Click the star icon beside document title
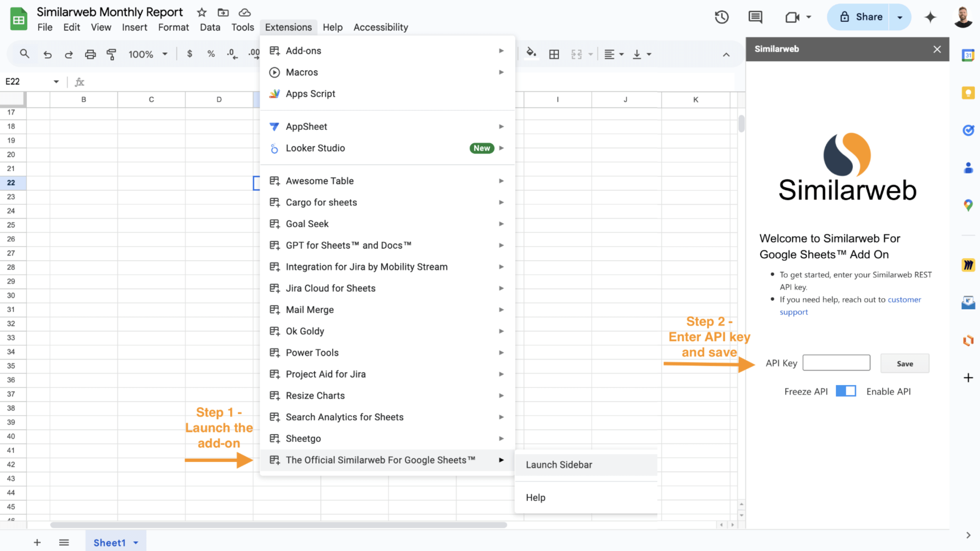The image size is (980, 551). point(201,12)
